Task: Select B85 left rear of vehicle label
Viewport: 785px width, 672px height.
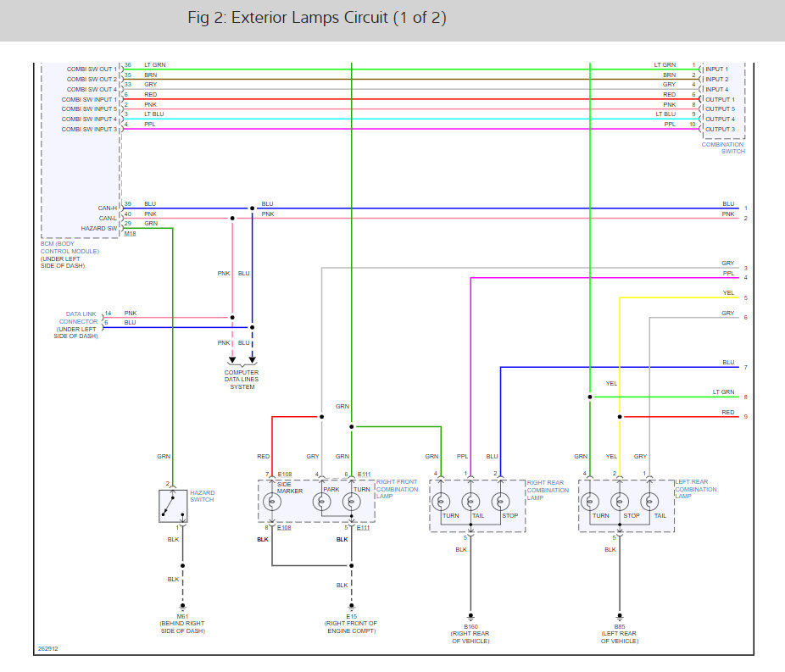Action: 620,634
